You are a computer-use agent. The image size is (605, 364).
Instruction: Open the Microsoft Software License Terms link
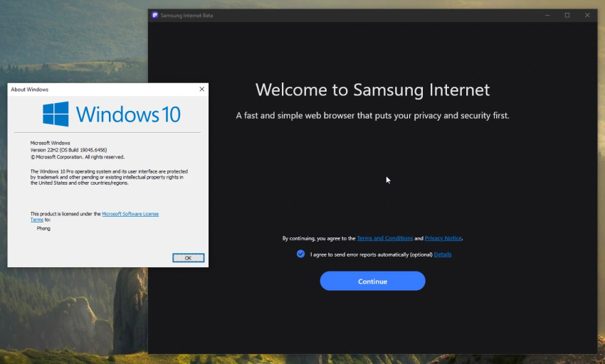coord(130,214)
